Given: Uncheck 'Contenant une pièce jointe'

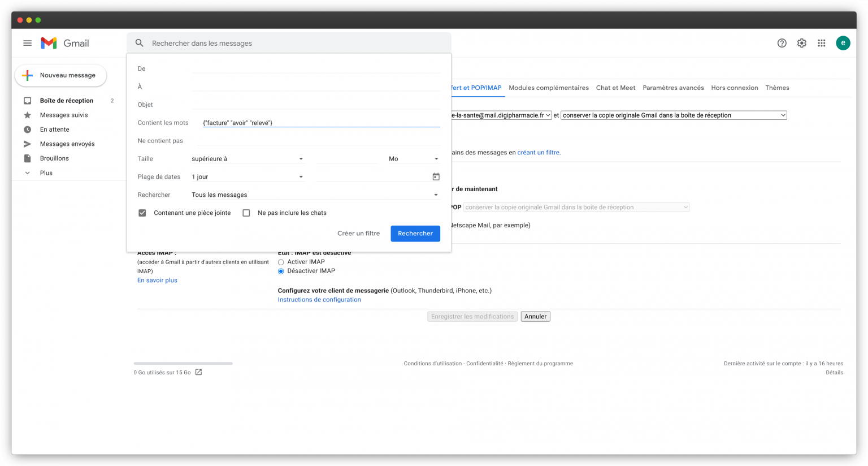Looking at the screenshot, I should (x=142, y=213).
